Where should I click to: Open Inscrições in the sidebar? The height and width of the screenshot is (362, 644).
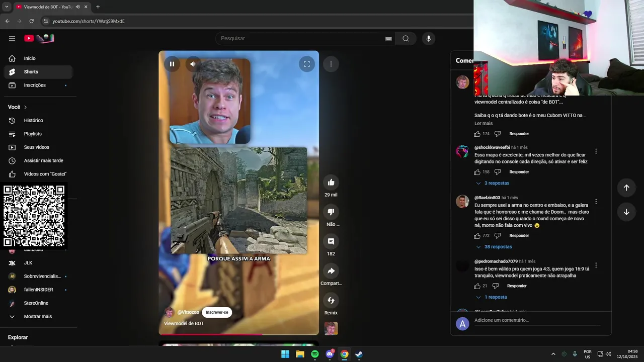[38, 85]
